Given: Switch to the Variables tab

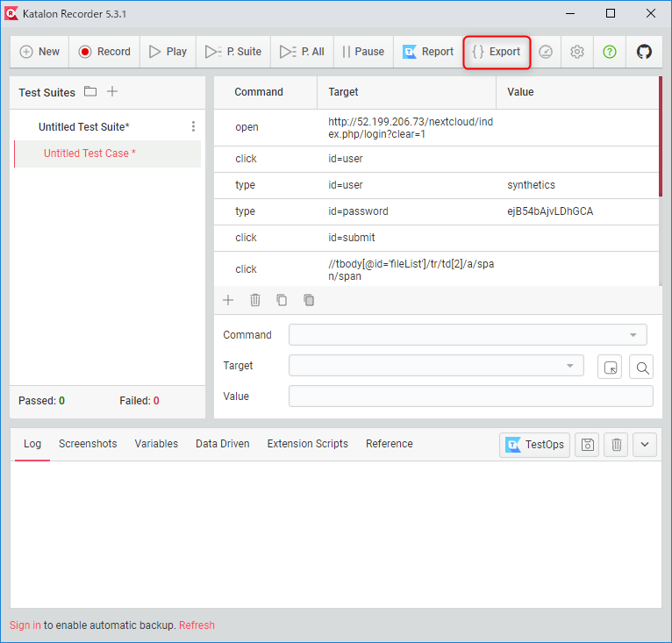Looking at the screenshot, I should (156, 444).
